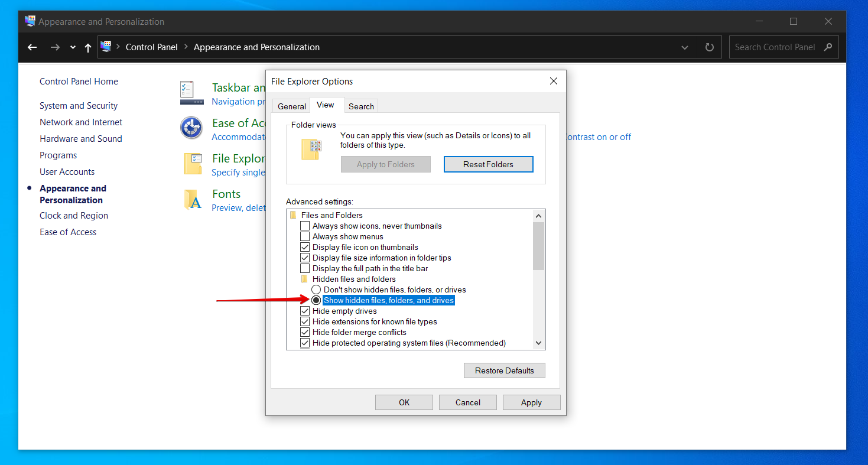Click the Ease of Access Center icon
The height and width of the screenshot is (465, 868).
[x=191, y=128]
